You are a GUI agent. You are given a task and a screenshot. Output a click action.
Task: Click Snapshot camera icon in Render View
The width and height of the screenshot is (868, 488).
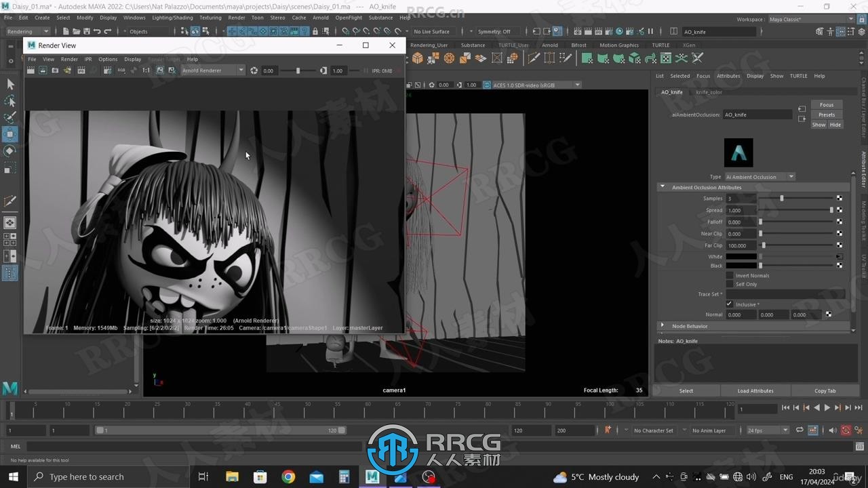coord(55,70)
